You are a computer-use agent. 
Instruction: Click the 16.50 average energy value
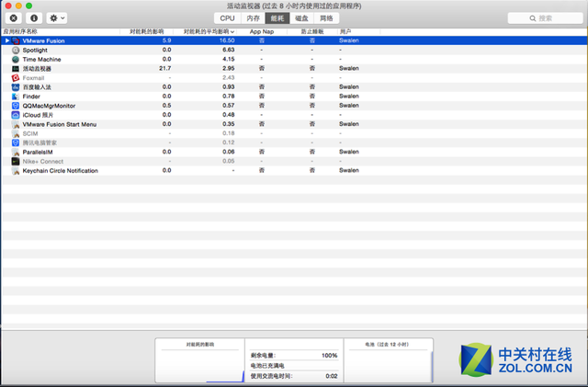[x=227, y=40]
